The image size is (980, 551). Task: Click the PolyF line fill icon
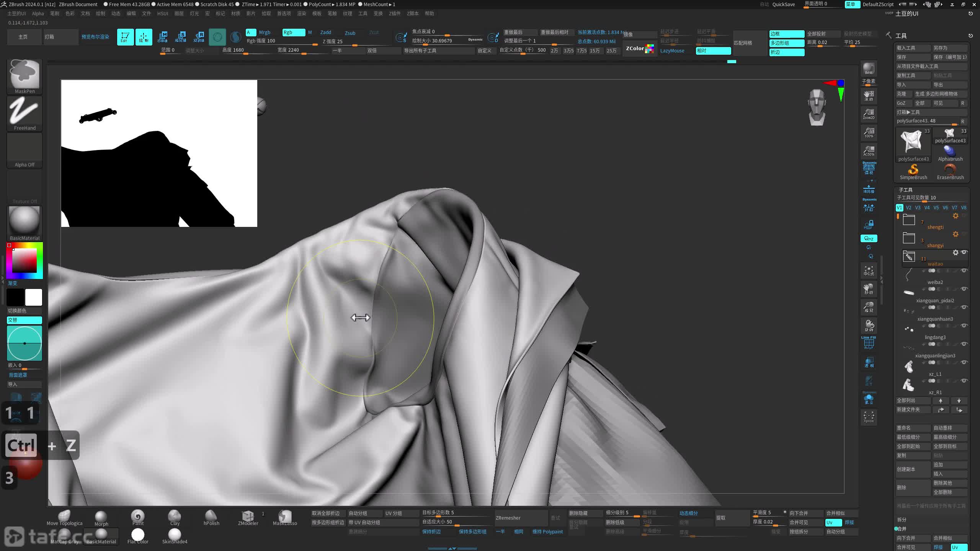869,343
